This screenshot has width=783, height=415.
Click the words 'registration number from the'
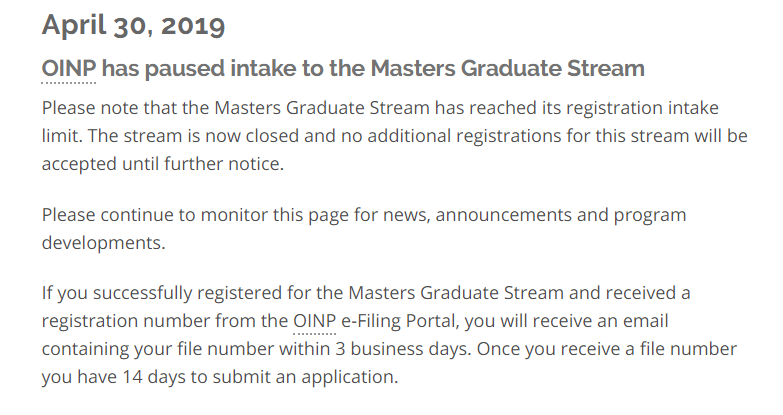tap(165, 321)
